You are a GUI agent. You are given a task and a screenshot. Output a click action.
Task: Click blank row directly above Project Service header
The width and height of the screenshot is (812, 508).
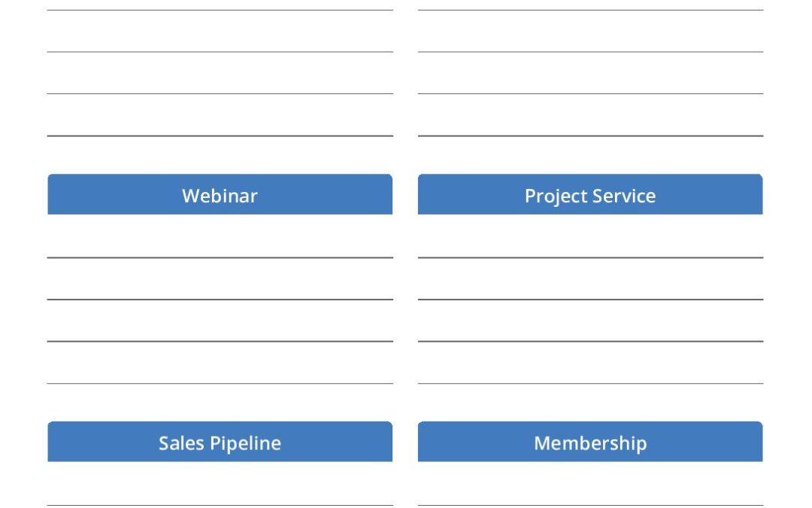(x=590, y=116)
